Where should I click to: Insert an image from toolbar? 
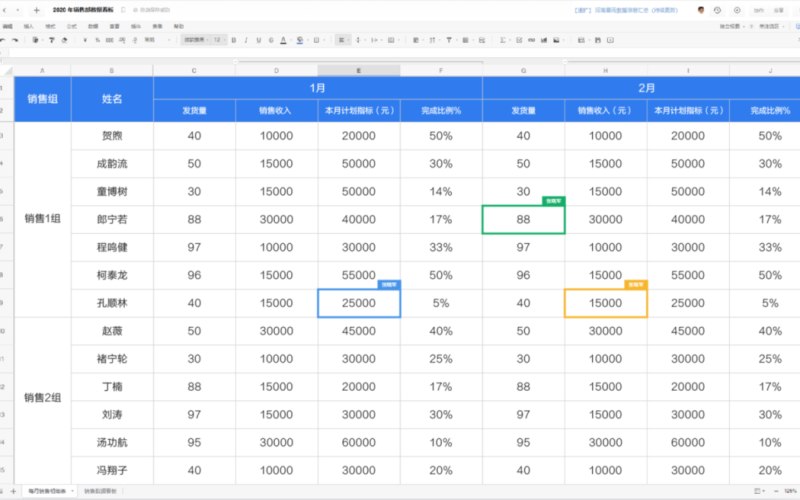(556, 40)
